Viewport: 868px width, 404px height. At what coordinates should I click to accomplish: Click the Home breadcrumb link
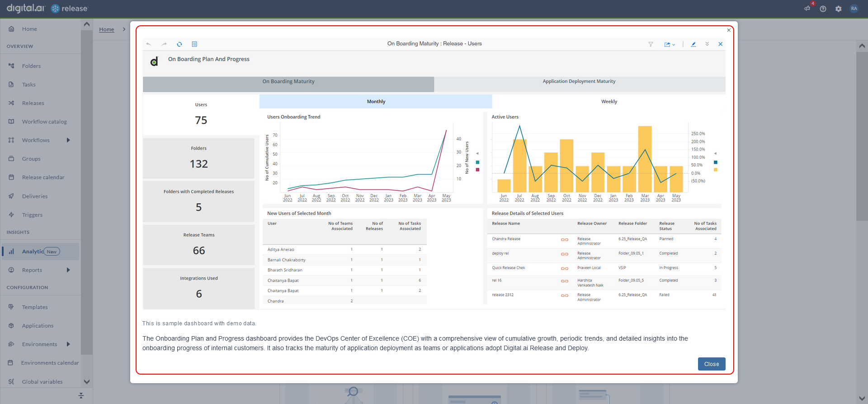click(x=107, y=29)
